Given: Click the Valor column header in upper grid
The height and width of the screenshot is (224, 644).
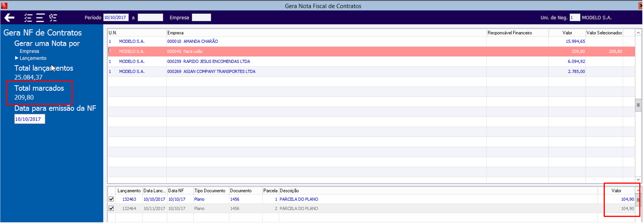Looking at the screenshot, I should [x=567, y=32].
